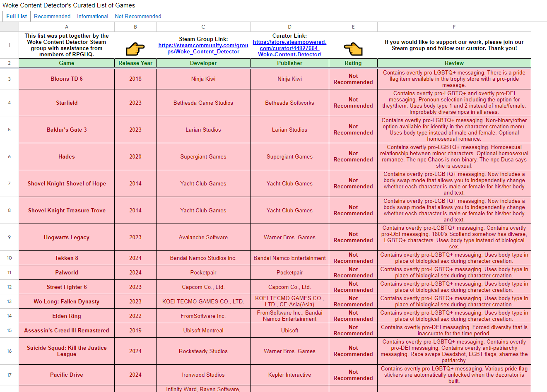This screenshot has height=392, width=547.
Task: Click the Hogwarts Legacy review cell
Action: (454, 237)
